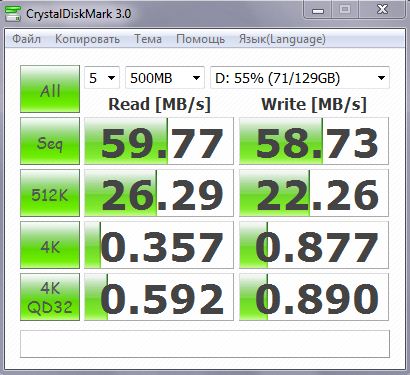This screenshot has width=410, height=375.
Task: Click the empty comment field at bottom
Action: [205, 344]
